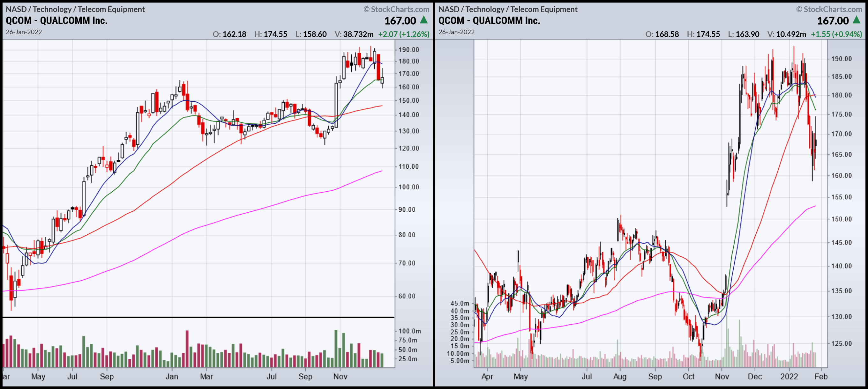Click the 2022 label on right chart axis
868x389 pixels.
click(x=789, y=377)
